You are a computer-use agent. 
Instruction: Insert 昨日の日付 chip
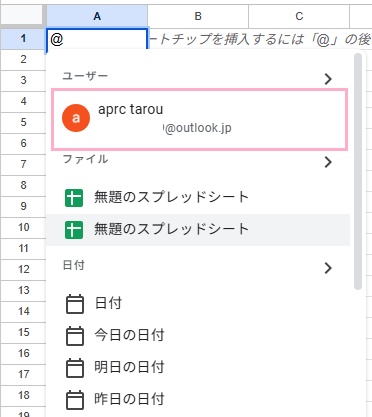tap(198, 400)
